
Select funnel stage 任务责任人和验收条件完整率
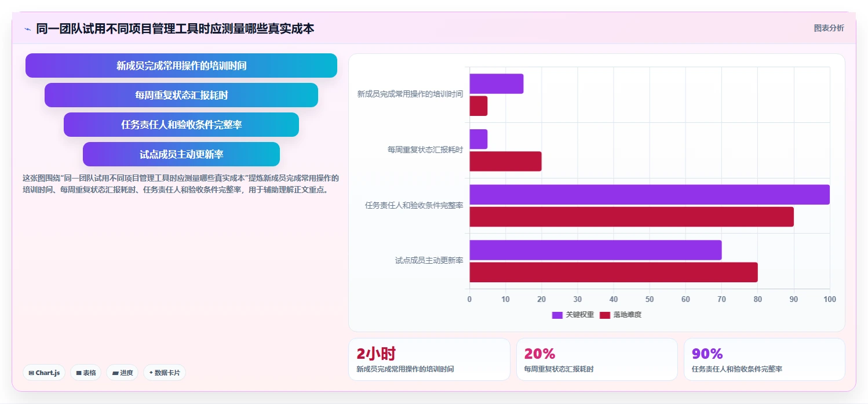tap(181, 125)
